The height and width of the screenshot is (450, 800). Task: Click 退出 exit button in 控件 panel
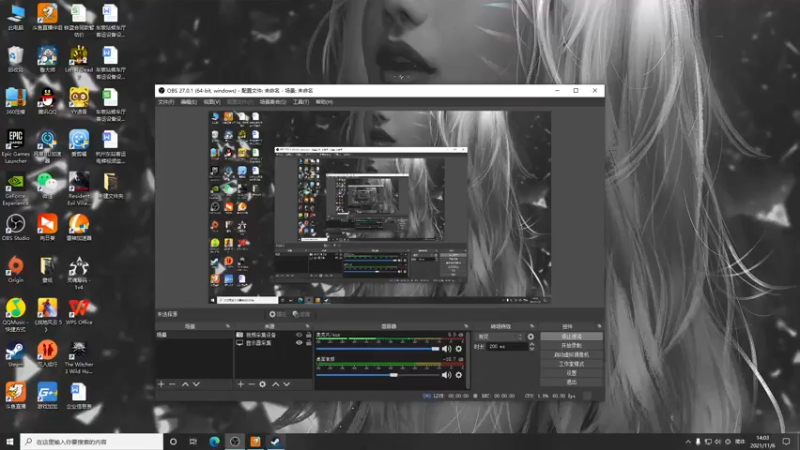(x=571, y=382)
